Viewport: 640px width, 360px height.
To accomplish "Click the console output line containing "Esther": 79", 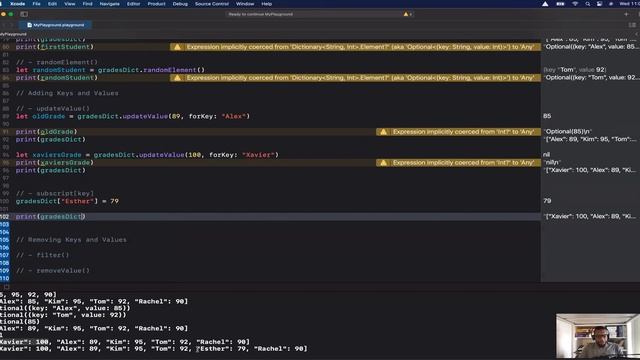I will [x=153, y=349].
